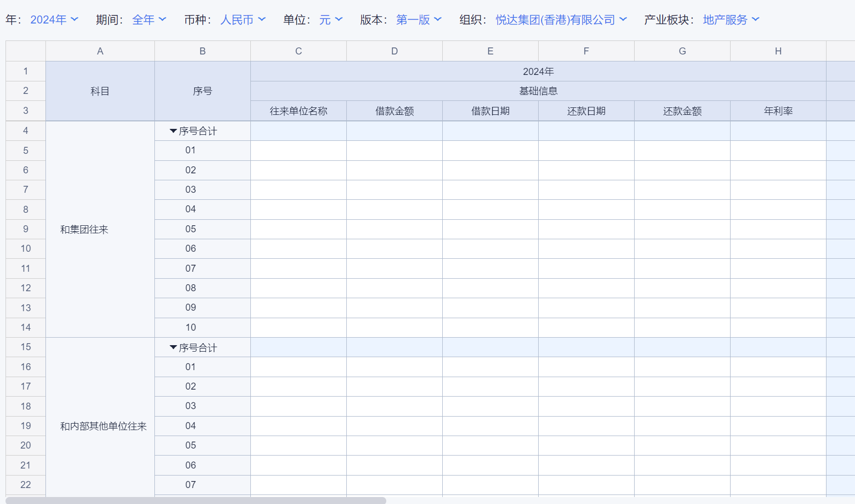The height and width of the screenshot is (504, 855).
Task: Expand the 期间 全年 period selector
Action: 149,19
